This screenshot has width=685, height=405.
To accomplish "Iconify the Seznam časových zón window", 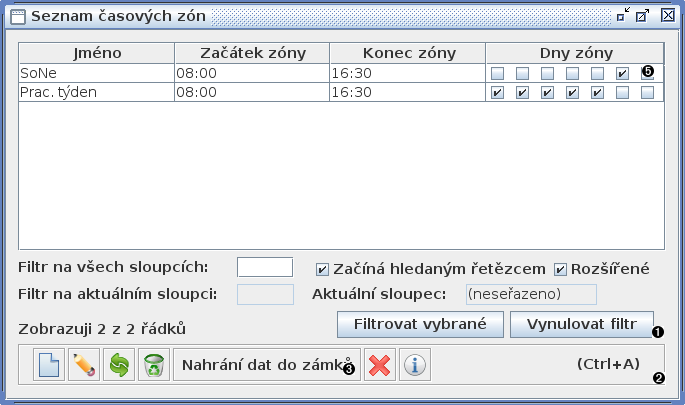I will (623, 15).
